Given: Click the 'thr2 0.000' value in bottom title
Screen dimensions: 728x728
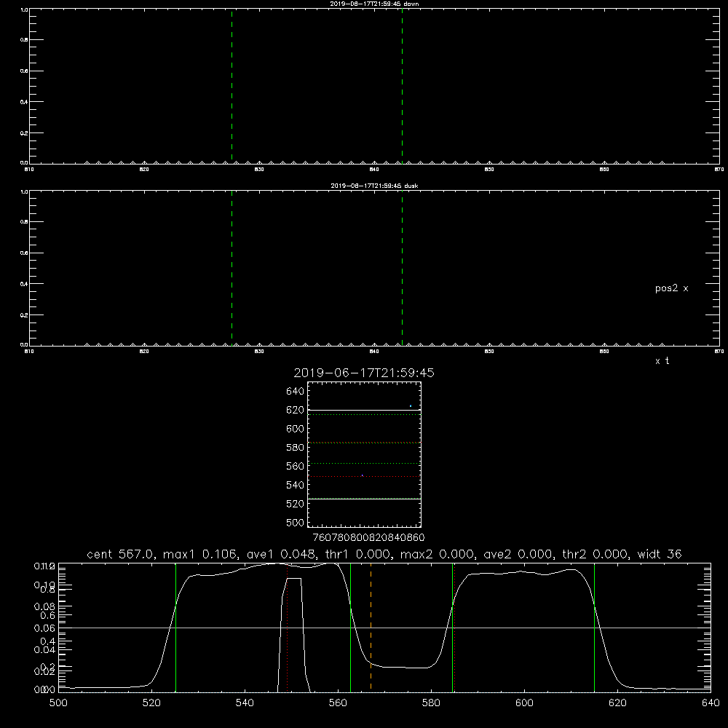Looking at the screenshot, I should click(594, 554).
